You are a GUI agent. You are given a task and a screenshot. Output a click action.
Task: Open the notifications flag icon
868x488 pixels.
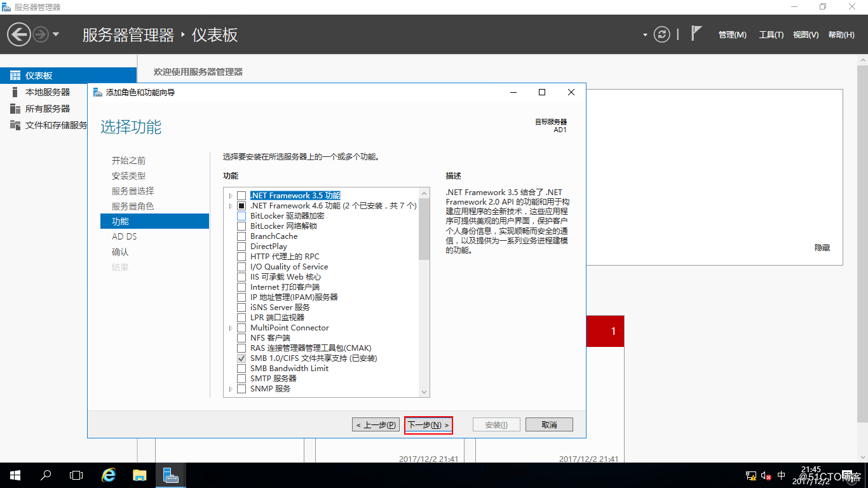[696, 34]
